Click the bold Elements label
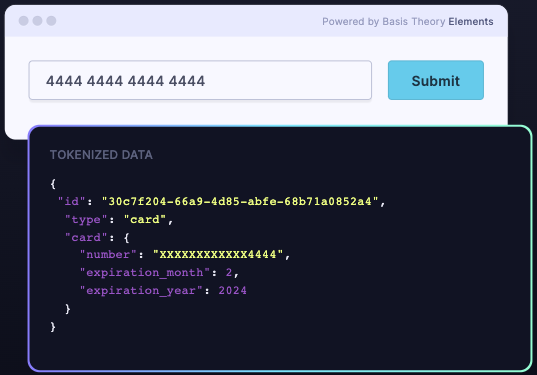This screenshot has height=375, width=537. (471, 22)
